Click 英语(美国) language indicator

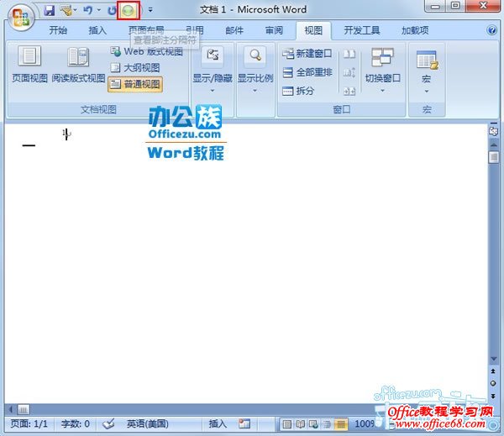click(x=148, y=423)
